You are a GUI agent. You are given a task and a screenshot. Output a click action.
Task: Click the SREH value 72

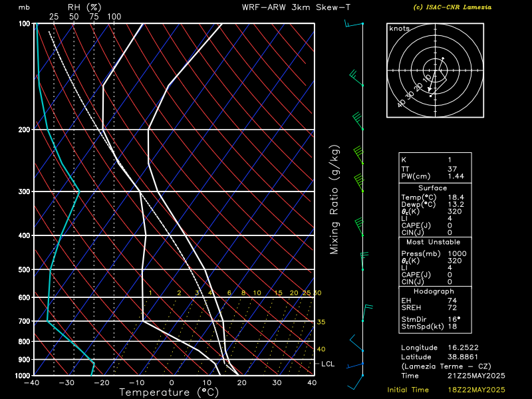(x=452, y=307)
